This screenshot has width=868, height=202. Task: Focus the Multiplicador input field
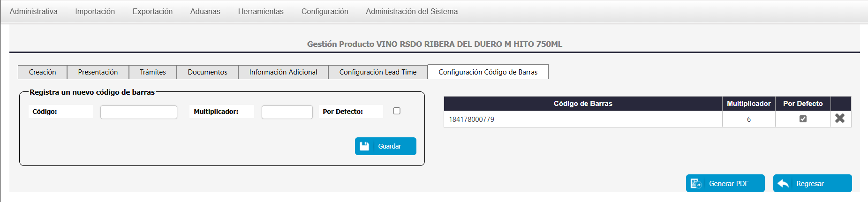[x=287, y=112]
